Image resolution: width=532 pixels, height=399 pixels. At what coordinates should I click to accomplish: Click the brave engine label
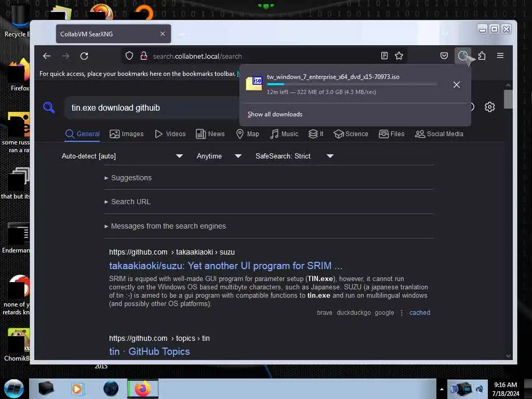(x=325, y=313)
